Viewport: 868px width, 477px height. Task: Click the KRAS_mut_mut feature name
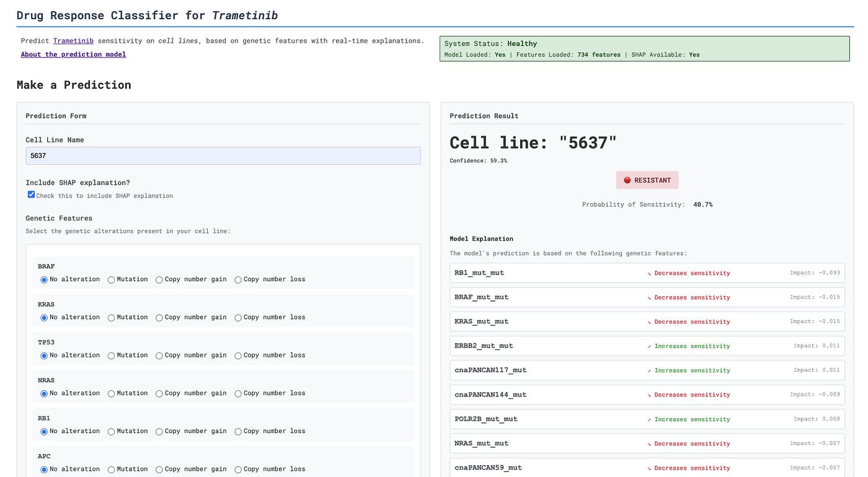pyautogui.click(x=481, y=322)
